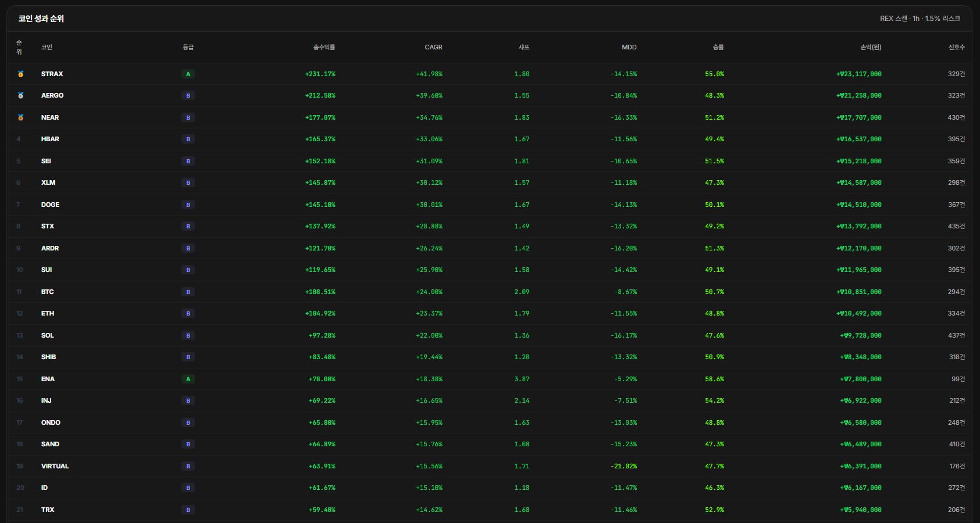Click TRX win rate '52.9%'

715,510
